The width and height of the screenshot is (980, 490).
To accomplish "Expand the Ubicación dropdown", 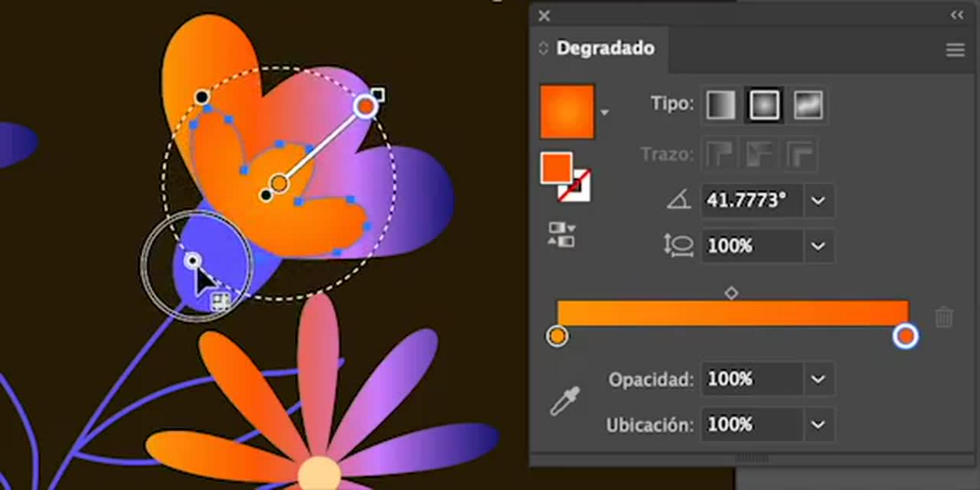I will coord(818,425).
